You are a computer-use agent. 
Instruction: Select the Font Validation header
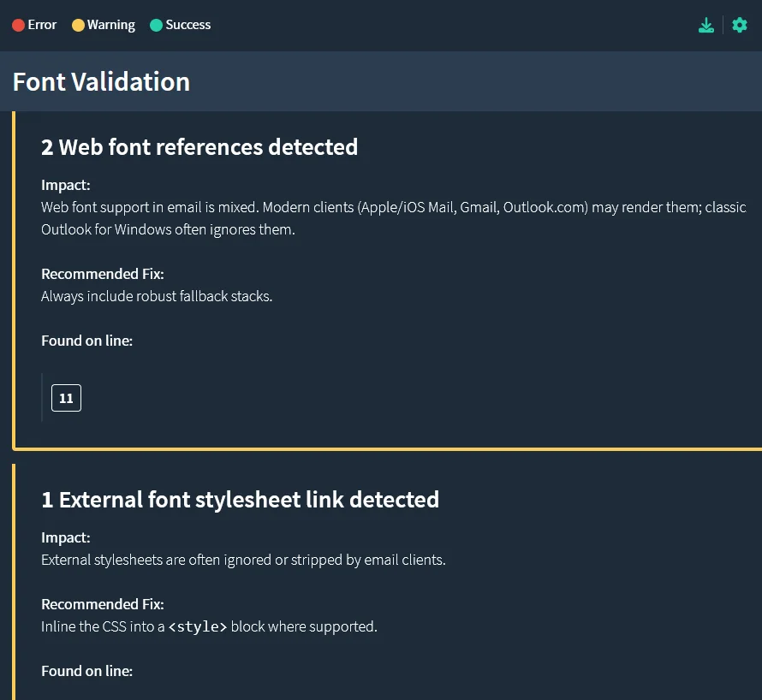(x=101, y=81)
